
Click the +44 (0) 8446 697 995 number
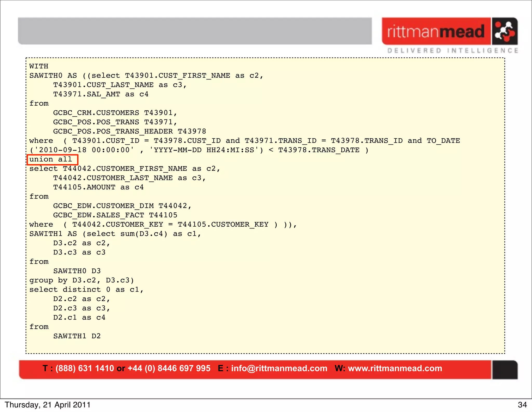(x=169, y=368)
